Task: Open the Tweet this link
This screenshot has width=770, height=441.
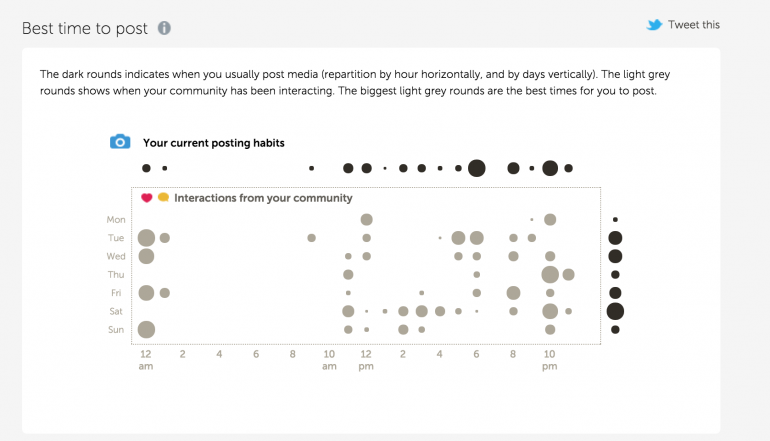Action: (x=693, y=25)
